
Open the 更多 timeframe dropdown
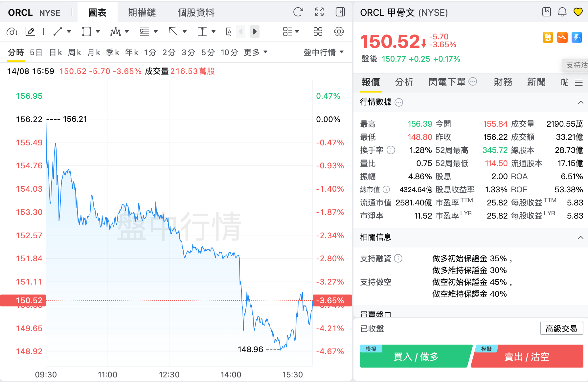pyautogui.click(x=256, y=52)
